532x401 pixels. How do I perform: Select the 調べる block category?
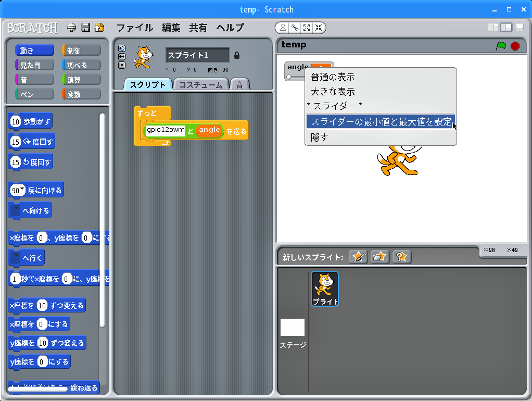pos(81,65)
